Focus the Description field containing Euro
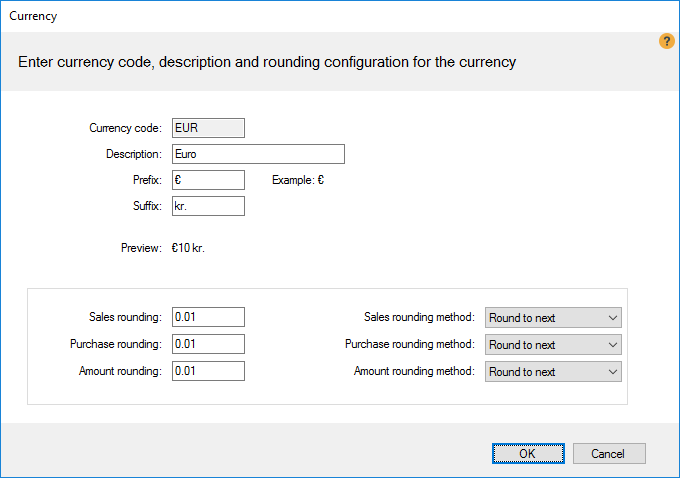Screen dimensions: 680x478 [x=258, y=154]
